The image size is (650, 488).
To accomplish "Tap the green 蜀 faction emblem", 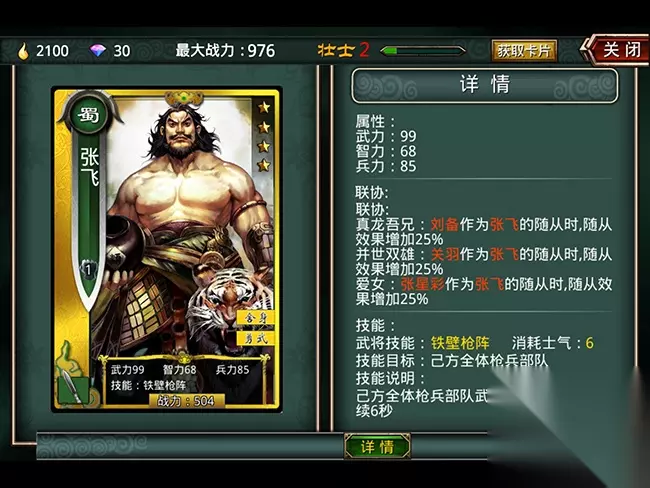I will pos(89,114).
